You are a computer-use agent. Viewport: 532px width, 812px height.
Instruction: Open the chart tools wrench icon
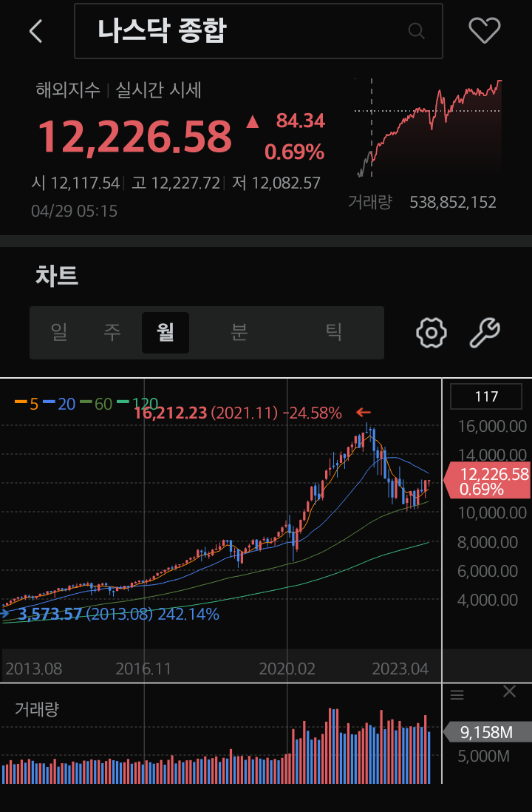485,333
